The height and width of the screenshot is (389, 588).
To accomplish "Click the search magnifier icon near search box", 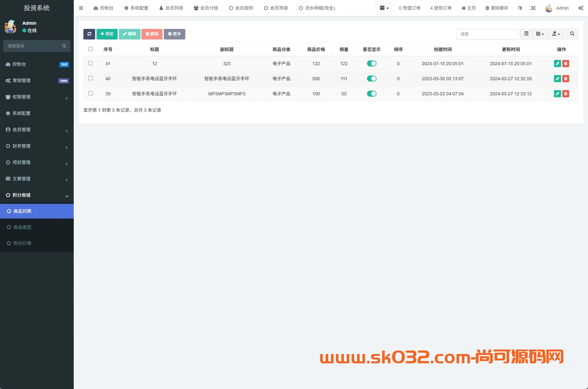I will pyautogui.click(x=572, y=34).
